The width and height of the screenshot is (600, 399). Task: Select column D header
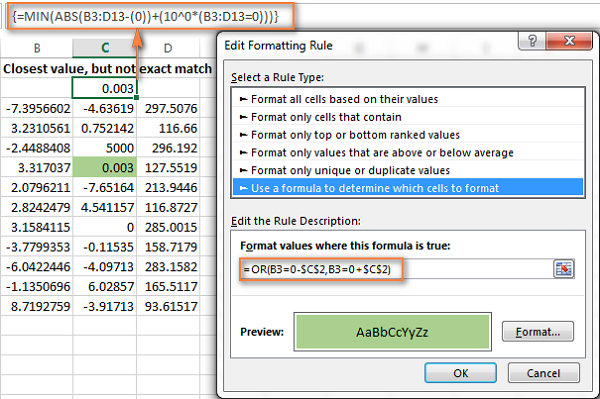click(x=168, y=48)
